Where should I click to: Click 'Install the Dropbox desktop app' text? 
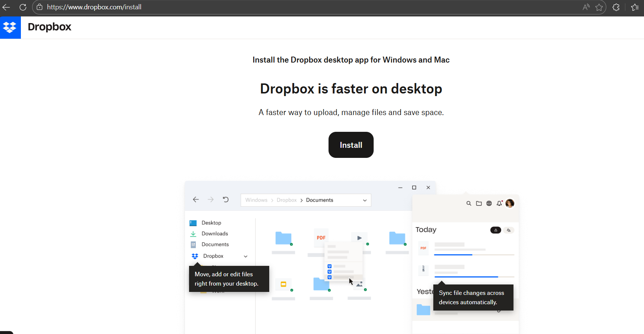pyautogui.click(x=351, y=60)
